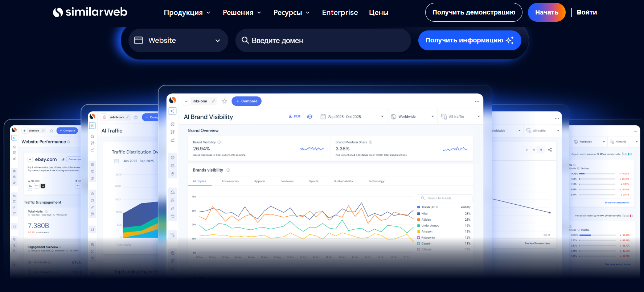Select the D daily granularity toggle

tap(526, 150)
